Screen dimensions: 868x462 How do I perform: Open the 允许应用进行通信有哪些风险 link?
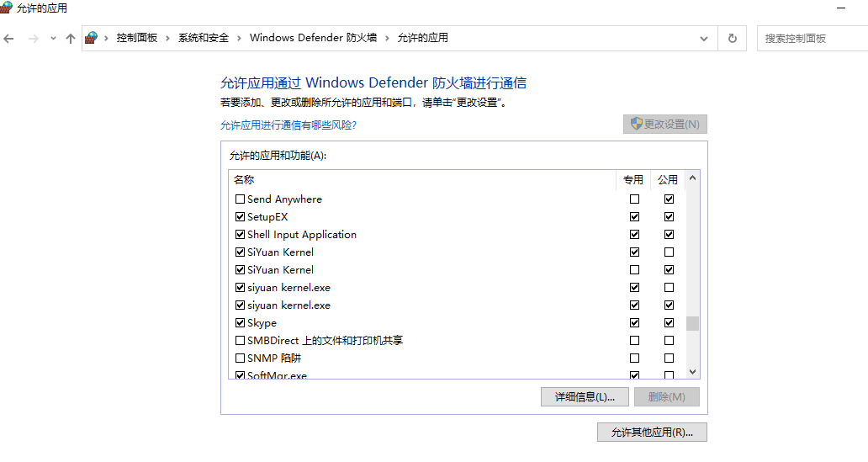pyautogui.click(x=288, y=125)
